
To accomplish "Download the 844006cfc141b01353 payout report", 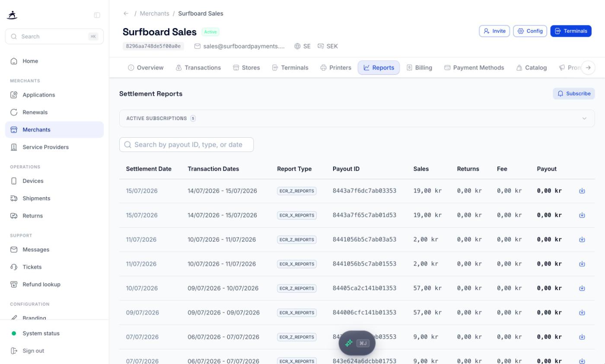I will pyautogui.click(x=582, y=313).
